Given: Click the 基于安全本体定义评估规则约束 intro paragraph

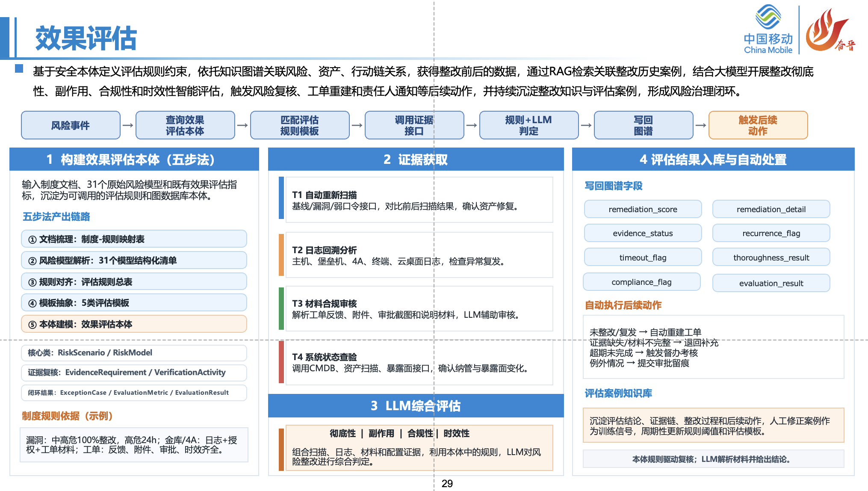Looking at the screenshot, I should (x=423, y=81).
